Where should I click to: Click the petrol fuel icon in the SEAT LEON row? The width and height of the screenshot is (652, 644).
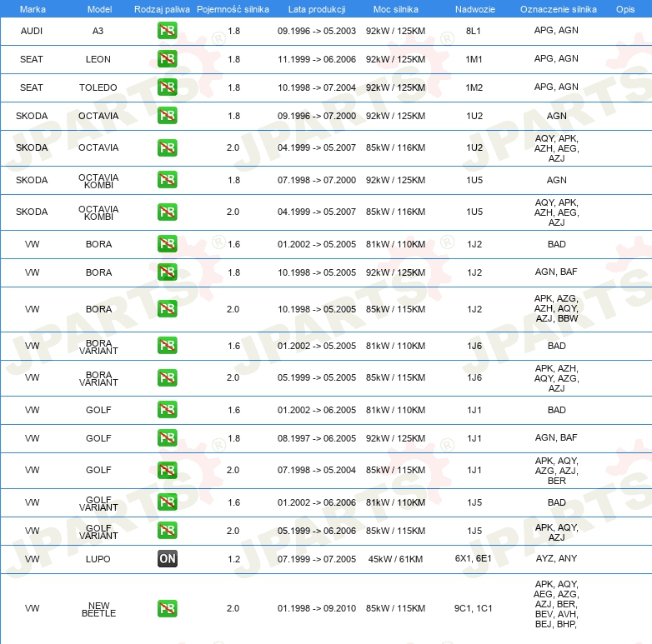coord(167,59)
